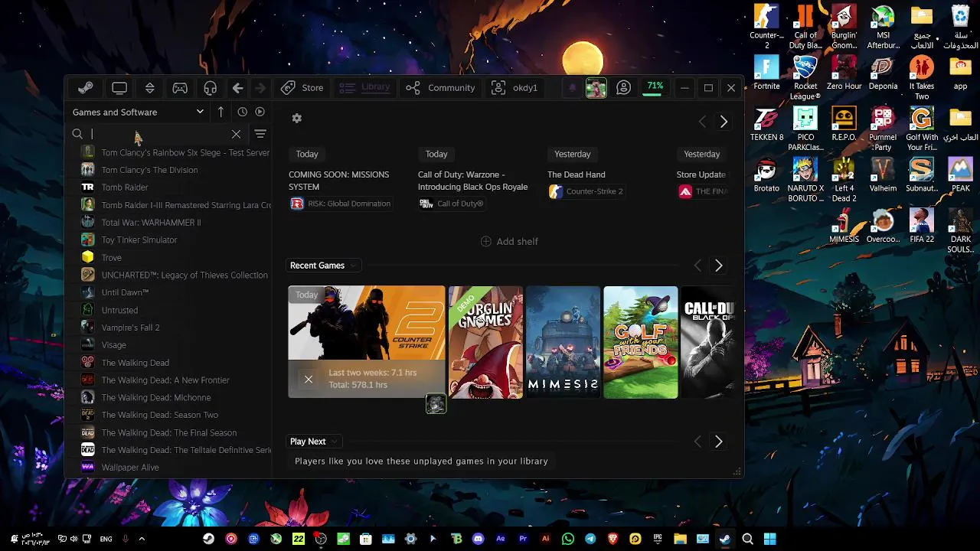This screenshot has height=551, width=980.
Task: Select Total War: WARHAMMER II
Action: [151, 222]
